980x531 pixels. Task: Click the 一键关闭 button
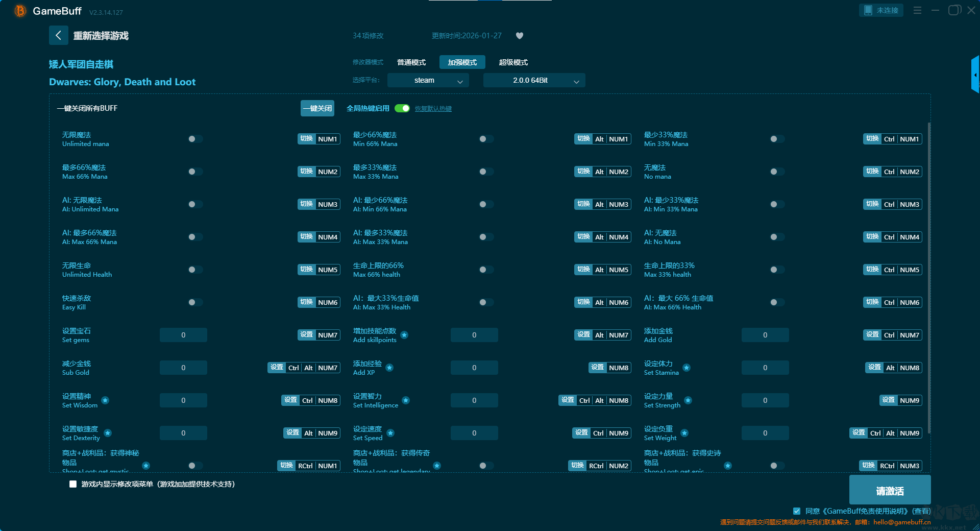coord(317,108)
